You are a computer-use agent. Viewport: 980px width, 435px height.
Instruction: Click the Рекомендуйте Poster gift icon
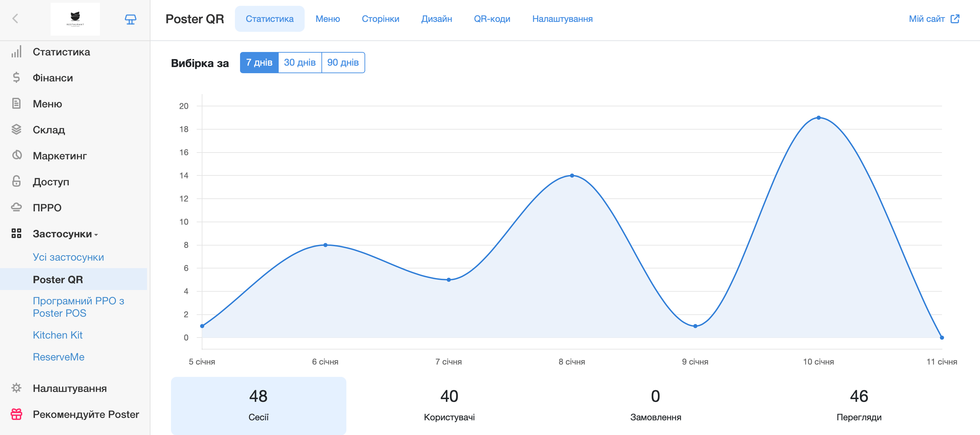[x=16, y=414]
